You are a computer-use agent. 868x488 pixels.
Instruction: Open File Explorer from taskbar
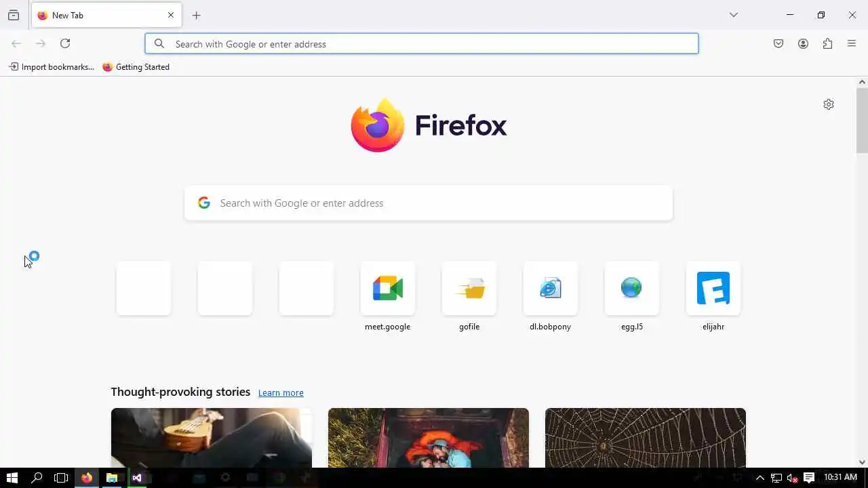point(112,478)
